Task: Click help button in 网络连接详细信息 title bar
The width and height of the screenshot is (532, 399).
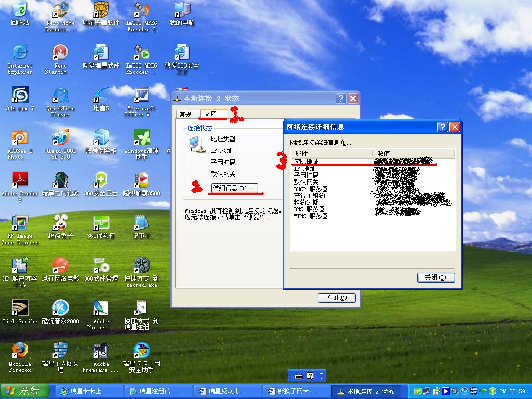Action: (x=443, y=127)
